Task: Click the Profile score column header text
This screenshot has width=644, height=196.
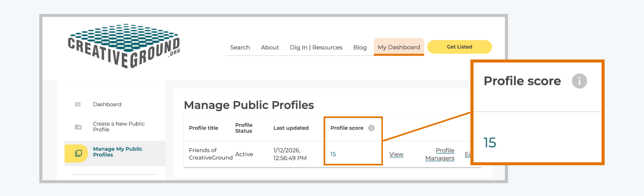Action: click(347, 128)
